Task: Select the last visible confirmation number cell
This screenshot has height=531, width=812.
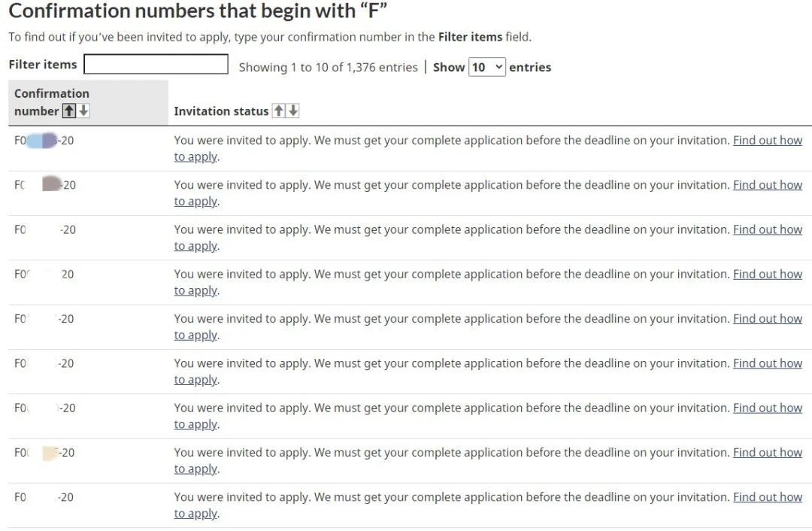Action: click(88, 505)
